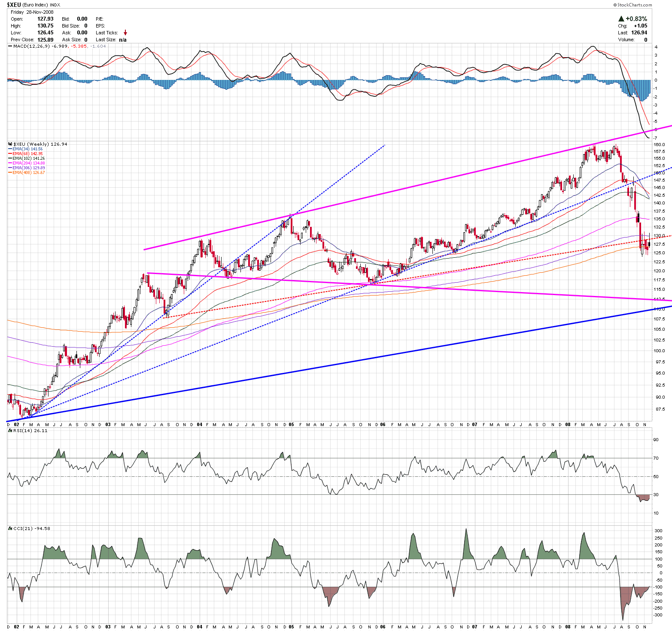This screenshot has width=672, height=631.
Task: Click the black dash marker before MACD(12,26,9)
Action: click(10, 46)
